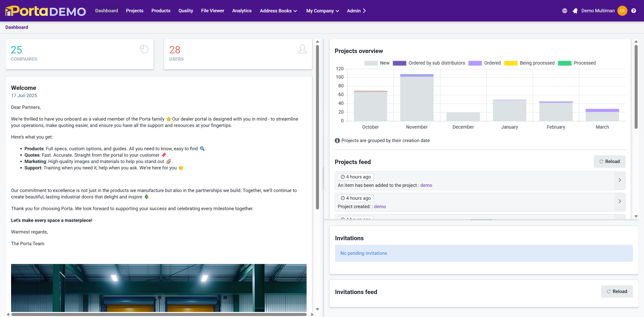Viewport: 644px width, 317px height.
Task: Click the November bar in Projects overview chart
Action: click(417, 98)
